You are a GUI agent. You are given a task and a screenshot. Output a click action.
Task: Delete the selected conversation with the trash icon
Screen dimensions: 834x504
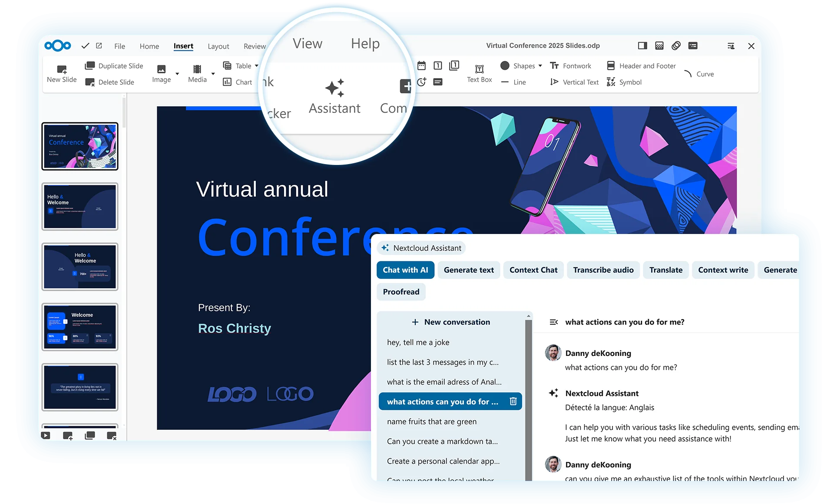513,401
